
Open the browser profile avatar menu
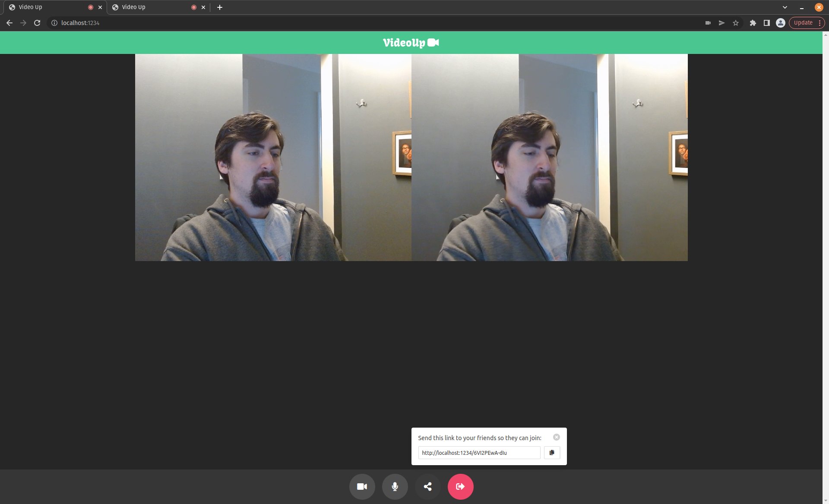780,23
